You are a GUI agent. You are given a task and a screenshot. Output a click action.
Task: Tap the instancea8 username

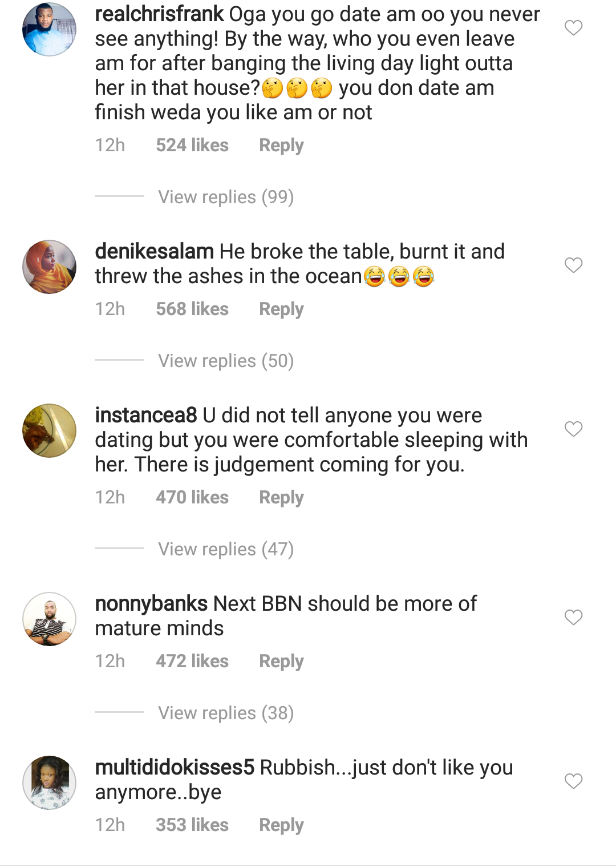tap(146, 416)
